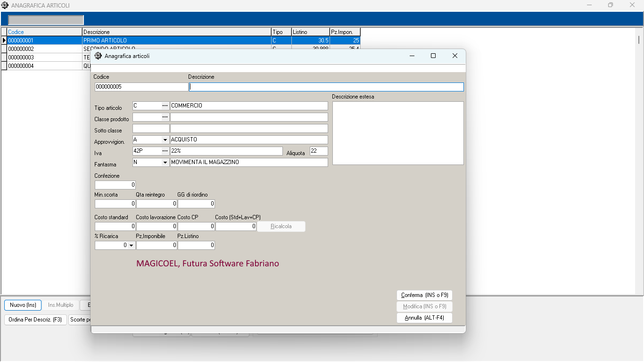Click the Costo lavorazione field
Viewport: 644px width, 362px height.
tap(157, 226)
